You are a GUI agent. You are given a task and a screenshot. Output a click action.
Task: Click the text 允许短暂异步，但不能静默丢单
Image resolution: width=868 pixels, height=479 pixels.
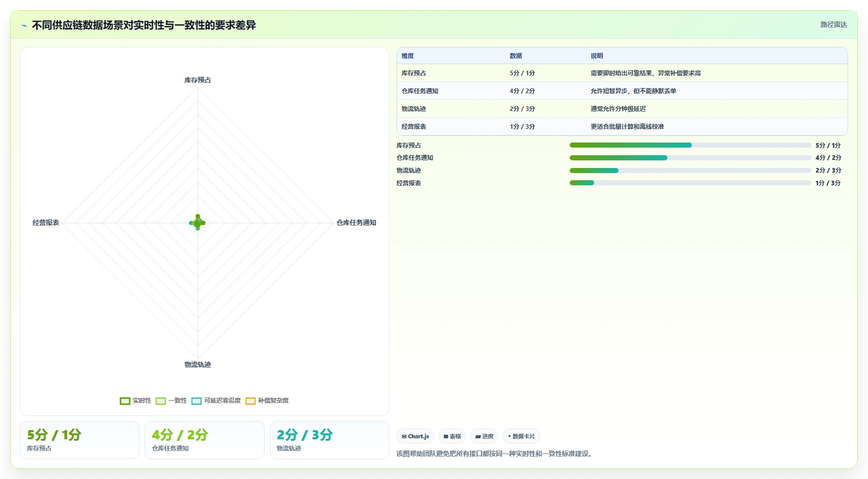633,91
